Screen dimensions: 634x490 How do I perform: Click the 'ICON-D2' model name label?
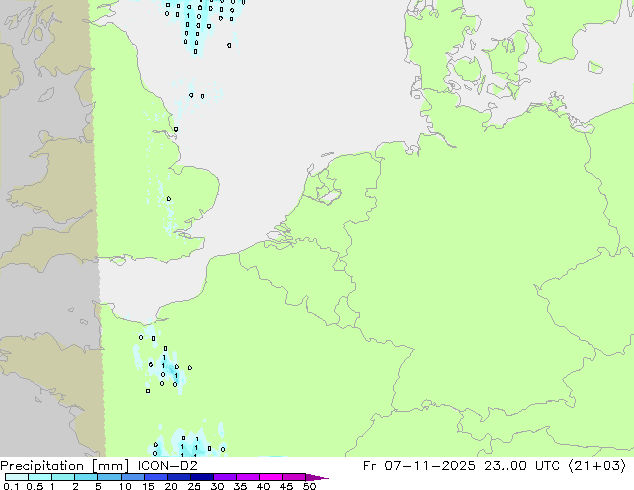(167, 466)
